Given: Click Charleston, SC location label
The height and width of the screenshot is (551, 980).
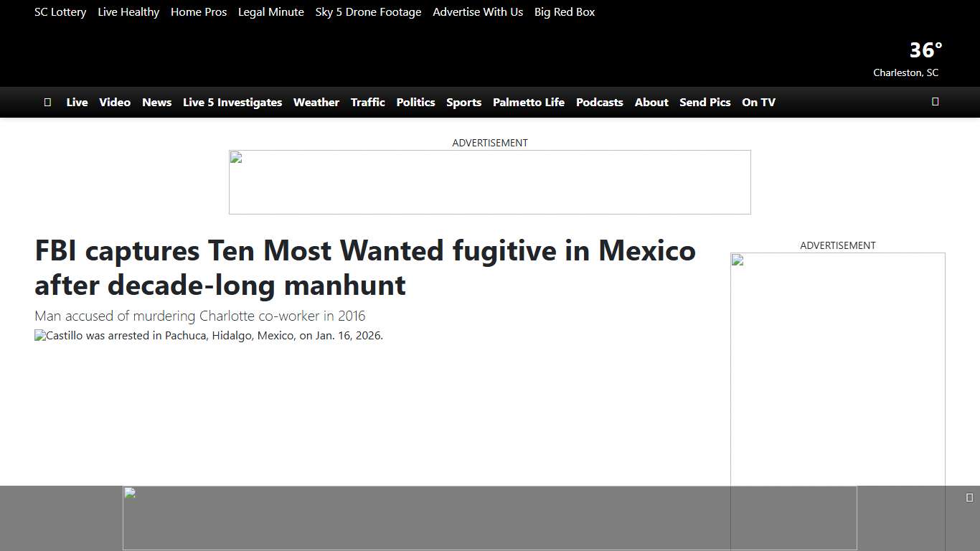Looking at the screenshot, I should [905, 72].
